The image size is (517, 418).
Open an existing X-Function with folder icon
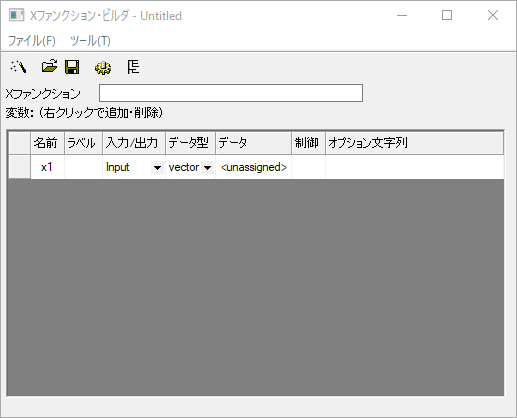tap(49, 66)
